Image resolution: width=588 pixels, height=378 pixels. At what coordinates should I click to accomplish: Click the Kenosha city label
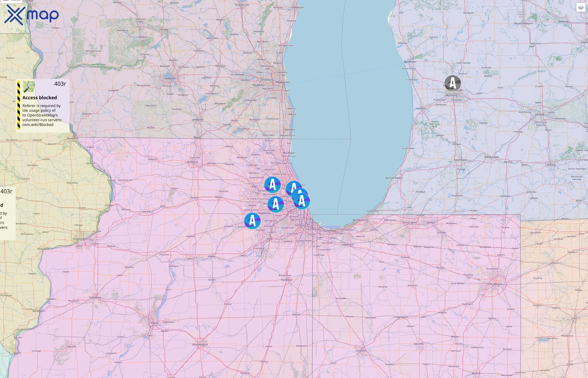click(290, 129)
